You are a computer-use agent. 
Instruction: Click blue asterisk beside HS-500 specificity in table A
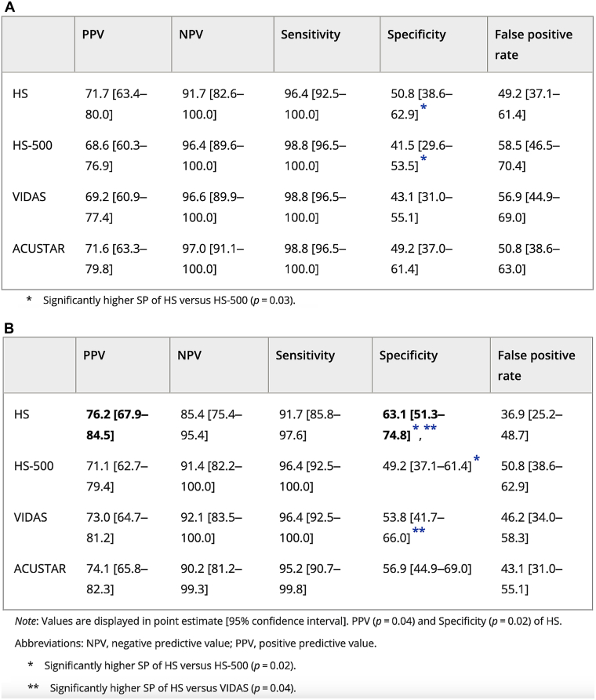pyautogui.click(x=423, y=159)
